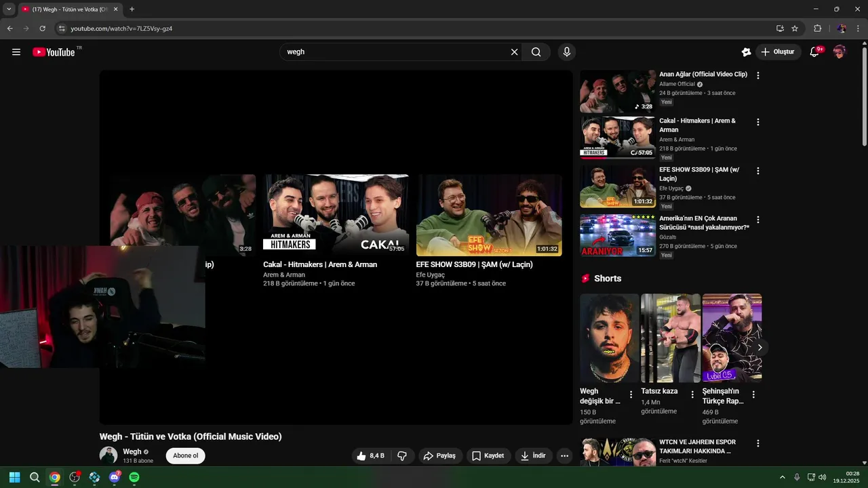Download video with İndir button
Viewport: 868px width, 488px height.
pyautogui.click(x=534, y=456)
